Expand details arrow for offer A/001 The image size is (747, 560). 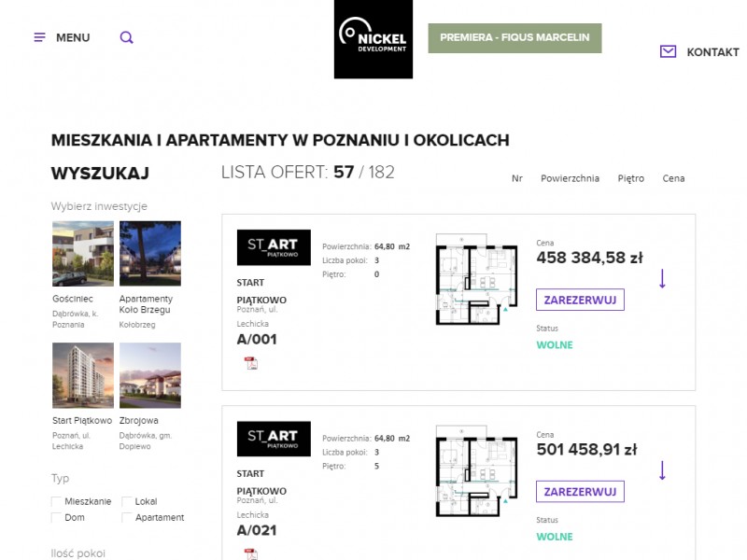(x=662, y=278)
